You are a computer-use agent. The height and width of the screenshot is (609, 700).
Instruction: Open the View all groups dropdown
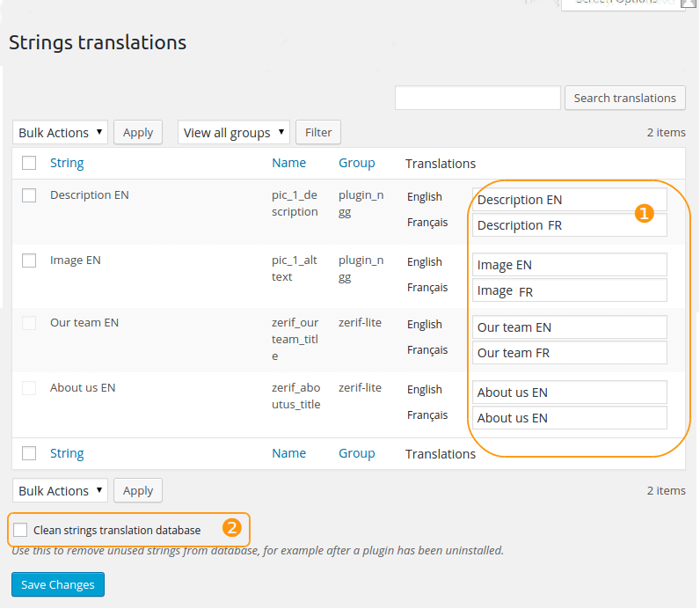click(234, 132)
